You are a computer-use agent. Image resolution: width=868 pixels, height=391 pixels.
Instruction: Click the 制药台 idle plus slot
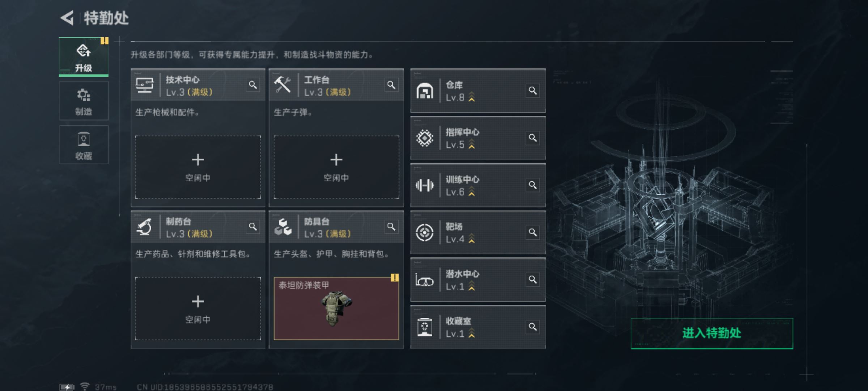pos(198,309)
